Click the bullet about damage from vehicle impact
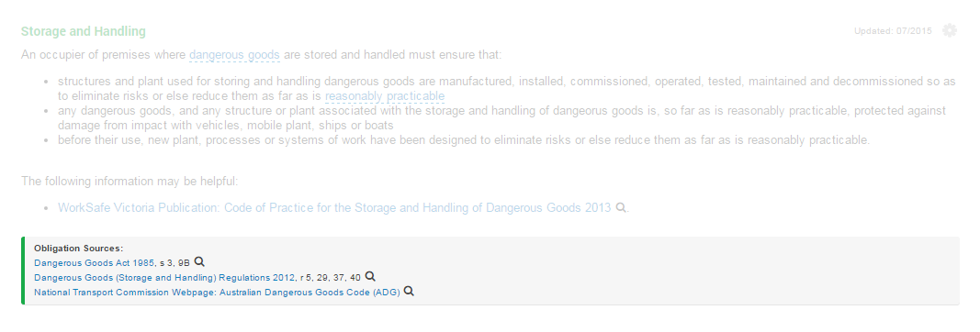Viewport: 980px width, 332px height. 501,118
